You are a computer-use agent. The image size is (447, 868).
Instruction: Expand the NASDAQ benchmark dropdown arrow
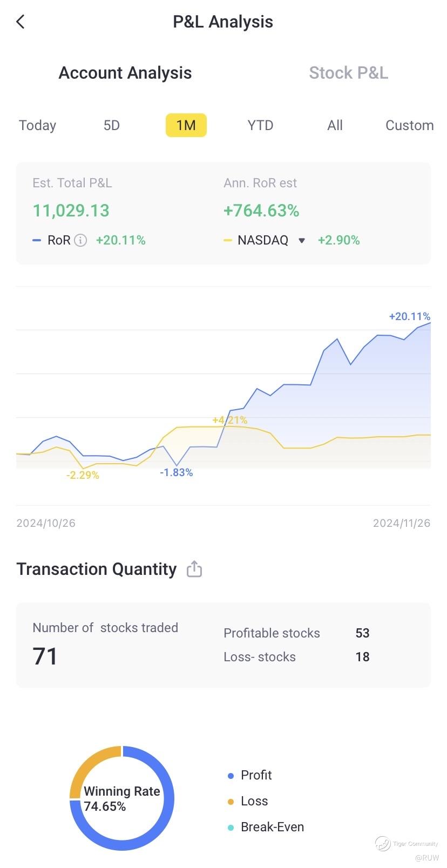coord(302,241)
